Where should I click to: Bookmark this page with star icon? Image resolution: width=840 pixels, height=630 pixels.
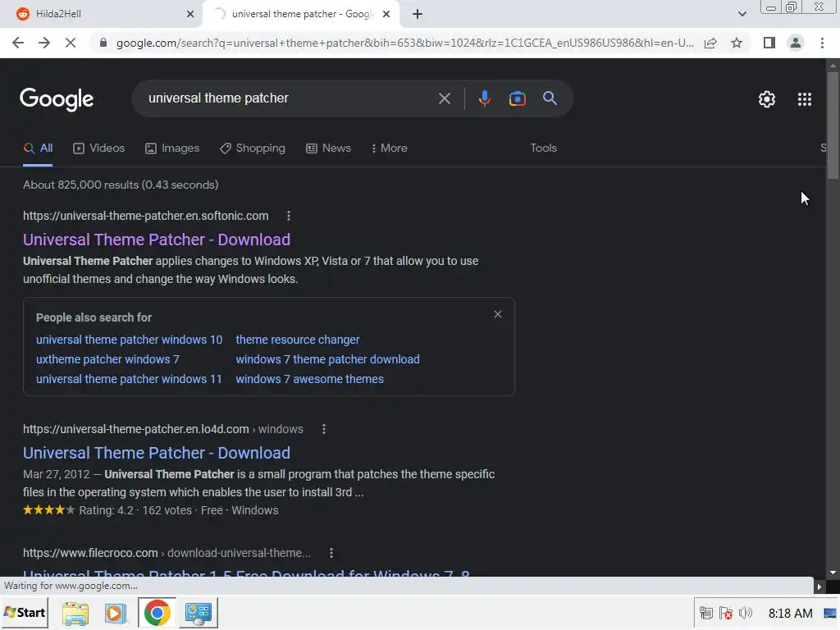(x=737, y=43)
